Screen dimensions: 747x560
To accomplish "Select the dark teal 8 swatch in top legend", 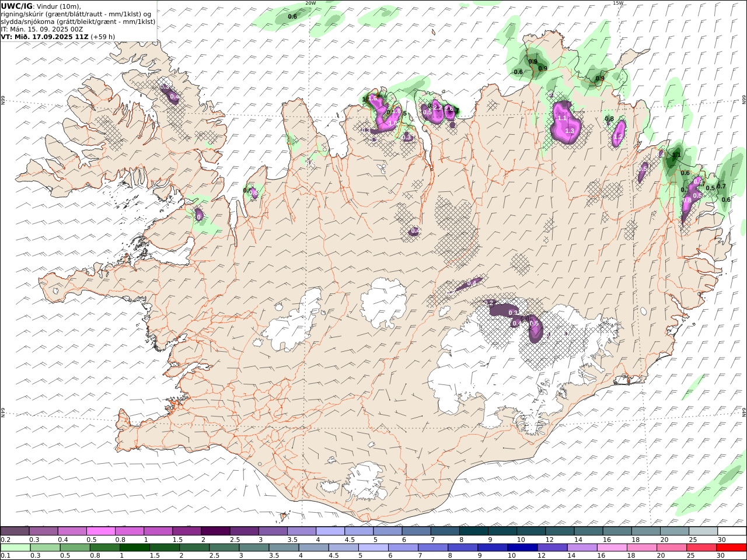I will 474,531.
